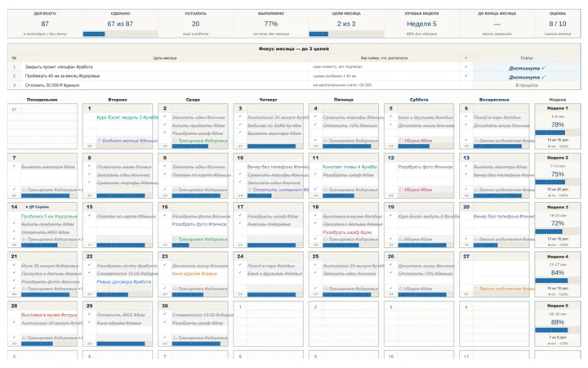588x368 pixels.
Task: Click the red task «Выставка в музее #отдых» on day 28
Action: coord(49,315)
